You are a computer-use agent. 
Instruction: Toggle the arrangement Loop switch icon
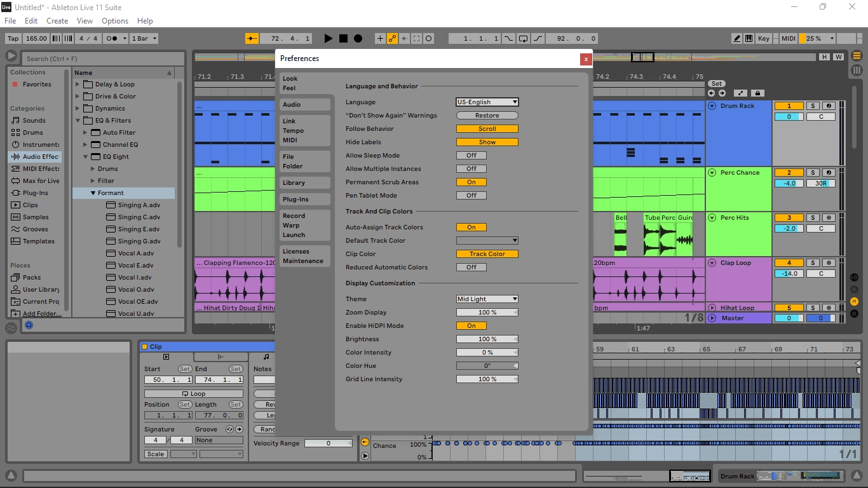523,39
